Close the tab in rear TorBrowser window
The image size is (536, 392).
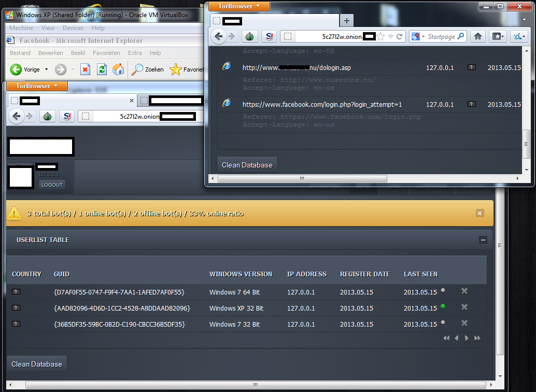pyautogui.click(x=132, y=101)
